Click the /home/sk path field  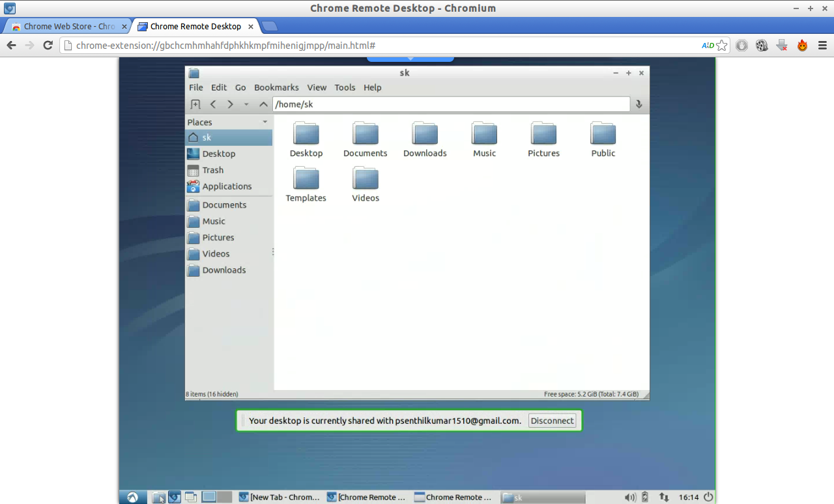pyautogui.click(x=451, y=104)
